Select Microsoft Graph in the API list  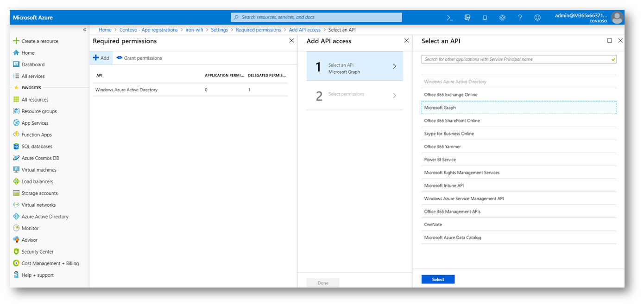point(519,108)
